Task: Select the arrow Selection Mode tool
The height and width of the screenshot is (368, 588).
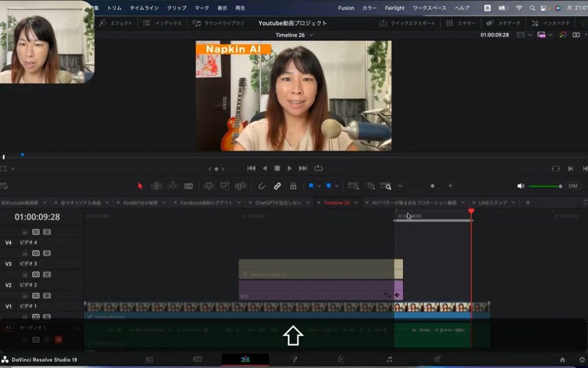Action: click(x=140, y=186)
